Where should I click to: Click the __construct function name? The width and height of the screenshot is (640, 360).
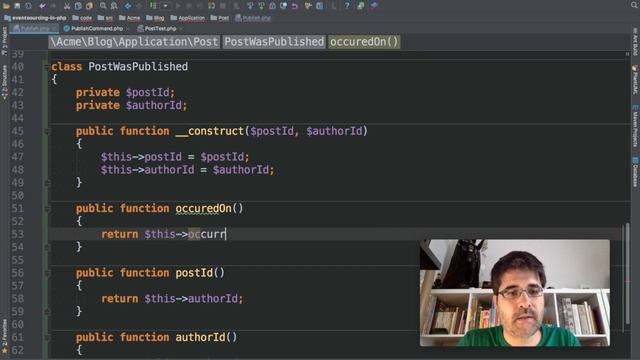(210, 131)
